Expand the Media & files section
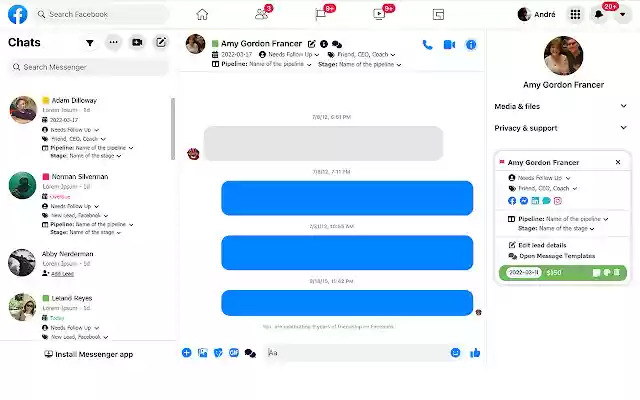Viewport: 640px width, 400px height. click(561, 106)
